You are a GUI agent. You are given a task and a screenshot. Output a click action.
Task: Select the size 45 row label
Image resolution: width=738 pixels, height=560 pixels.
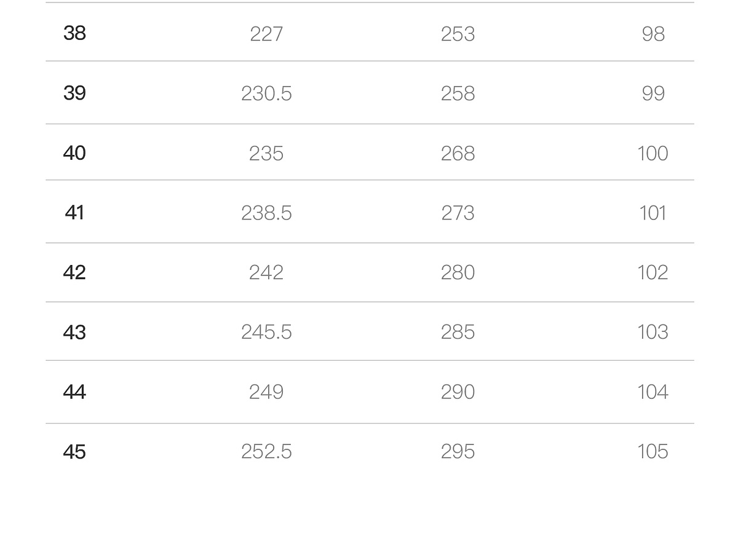(74, 452)
